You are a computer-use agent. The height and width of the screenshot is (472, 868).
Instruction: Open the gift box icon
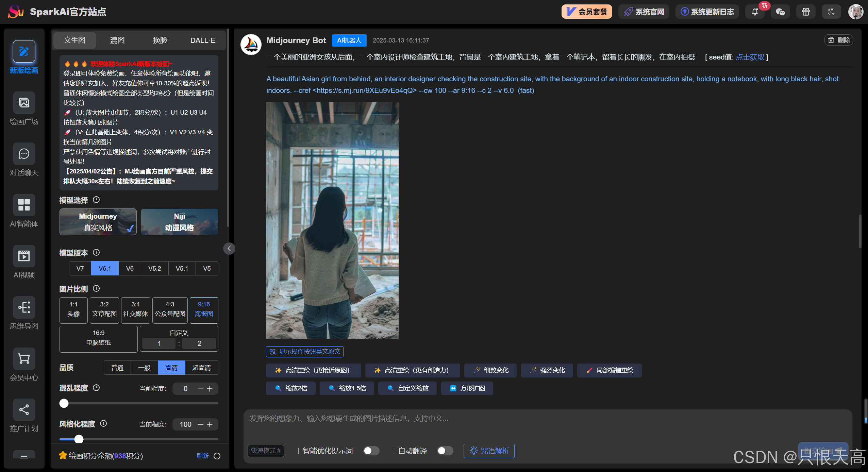click(806, 12)
